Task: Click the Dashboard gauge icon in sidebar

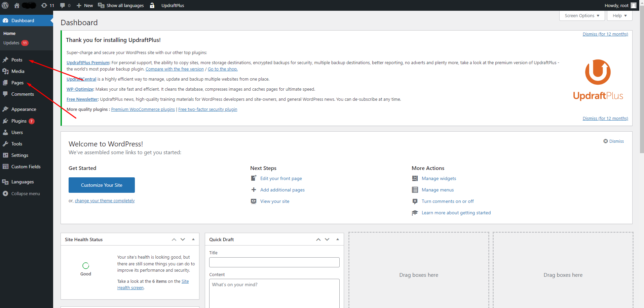Action: click(x=5, y=20)
